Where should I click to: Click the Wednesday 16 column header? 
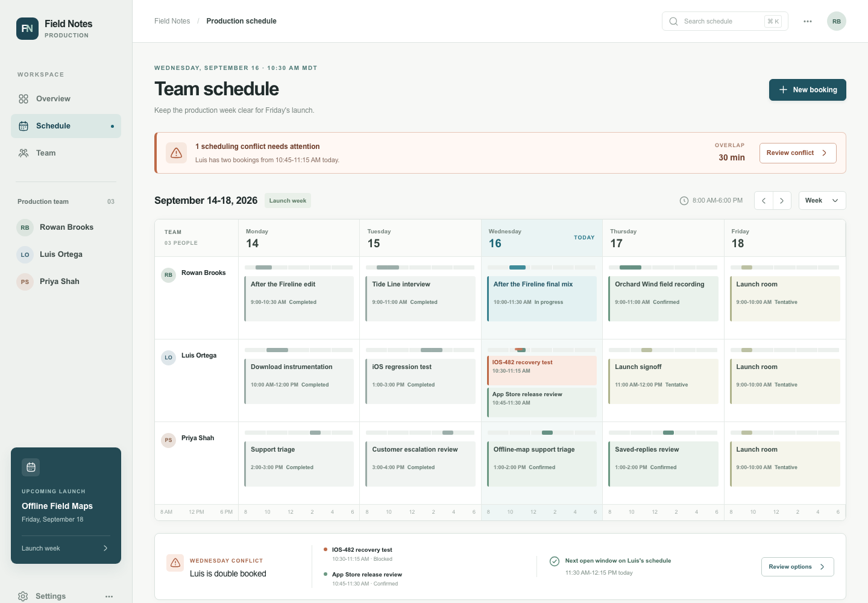pos(542,238)
